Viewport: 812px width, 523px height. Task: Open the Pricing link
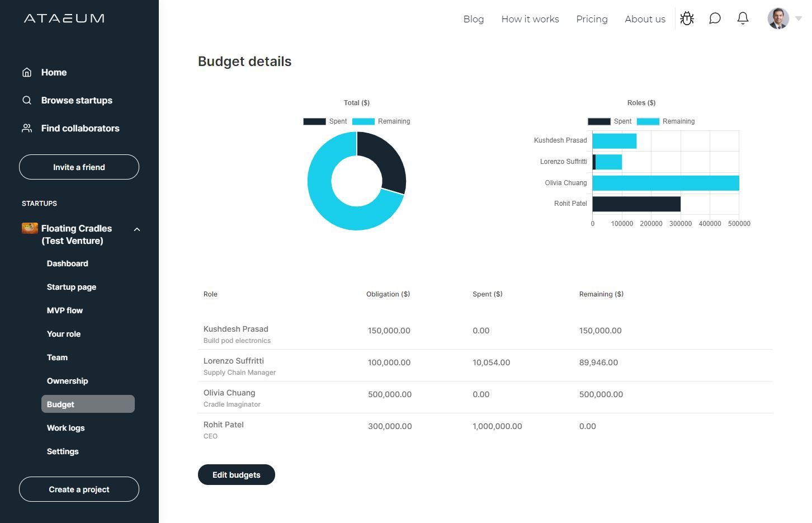[592, 19]
